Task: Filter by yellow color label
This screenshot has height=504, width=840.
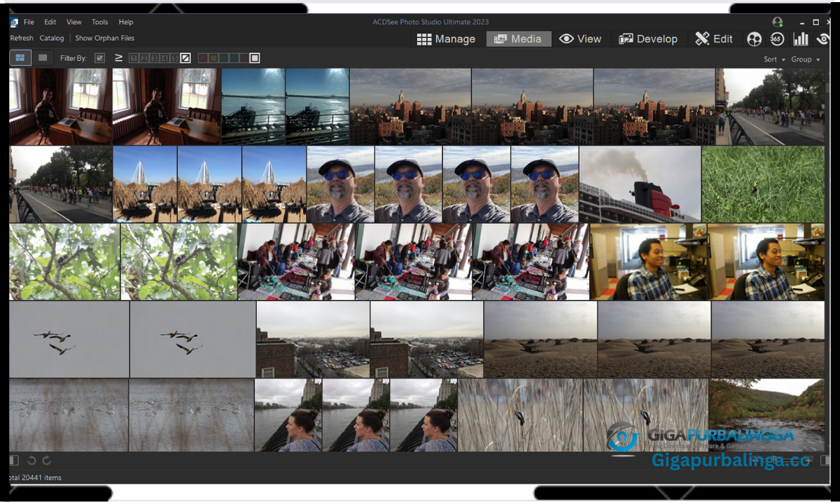Action: point(213,58)
